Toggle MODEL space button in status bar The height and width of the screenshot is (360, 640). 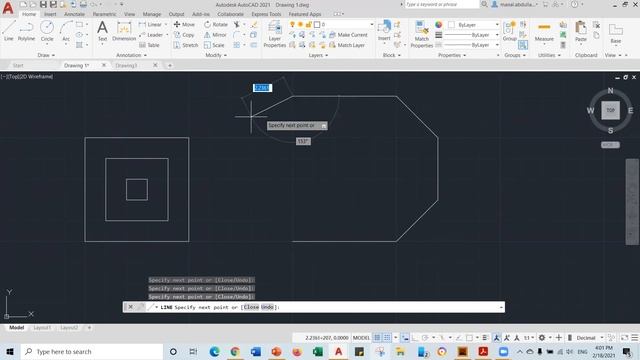pyautogui.click(x=361, y=338)
